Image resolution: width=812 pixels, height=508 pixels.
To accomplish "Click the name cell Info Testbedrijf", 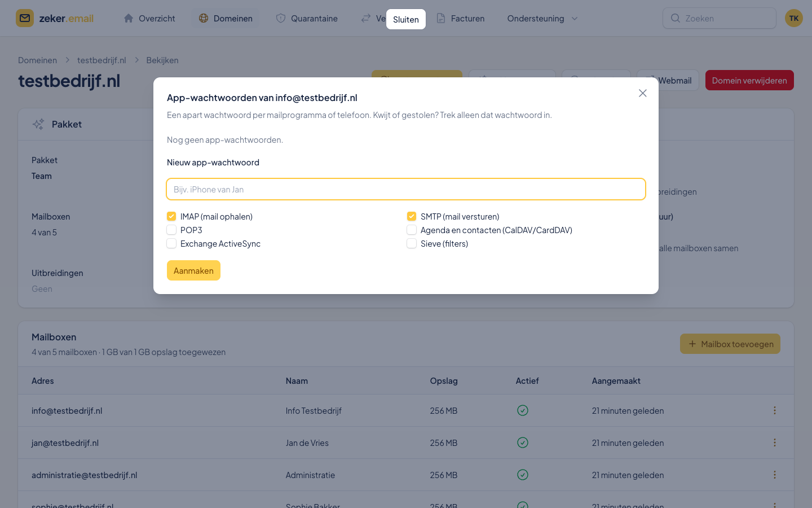I will (314, 411).
